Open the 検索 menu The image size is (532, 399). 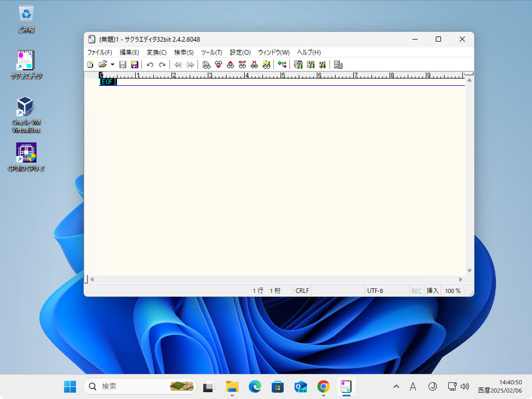click(x=184, y=52)
